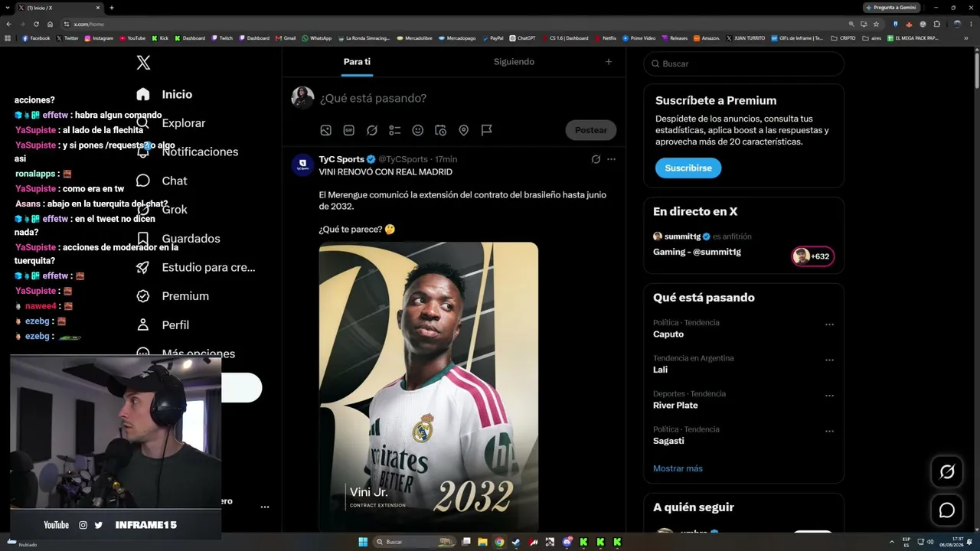Add a GIF to the post
Viewport: 980px width, 551px height.
[x=349, y=130]
